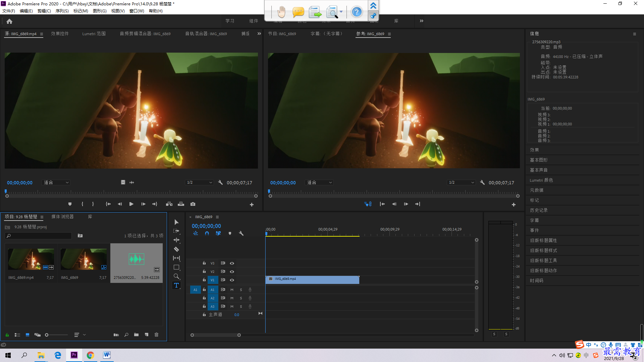Open the Lumetri 颜色 panel
Viewport: 644px width, 362px height.
click(x=541, y=180)
